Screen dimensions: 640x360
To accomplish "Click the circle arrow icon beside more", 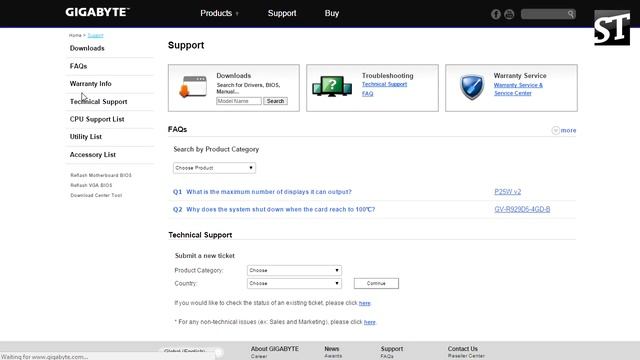I will (x=555, y=130).
